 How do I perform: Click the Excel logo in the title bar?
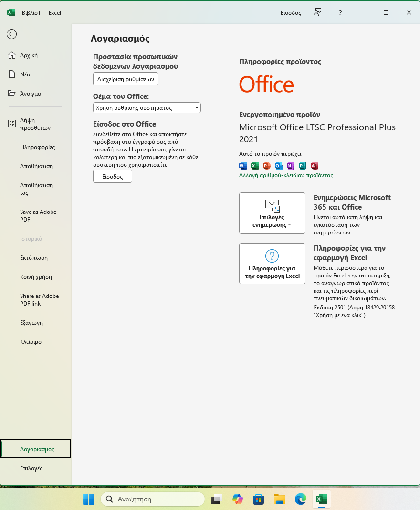(11, 13)
